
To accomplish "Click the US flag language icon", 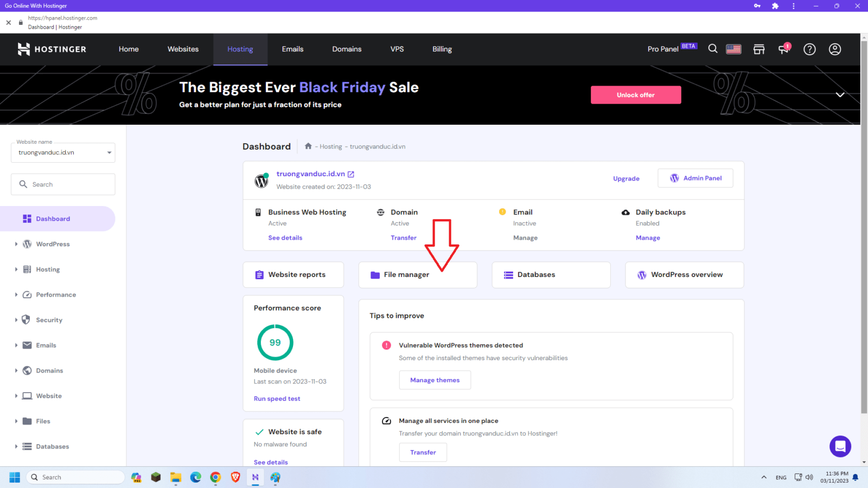I will coord(733,49).
